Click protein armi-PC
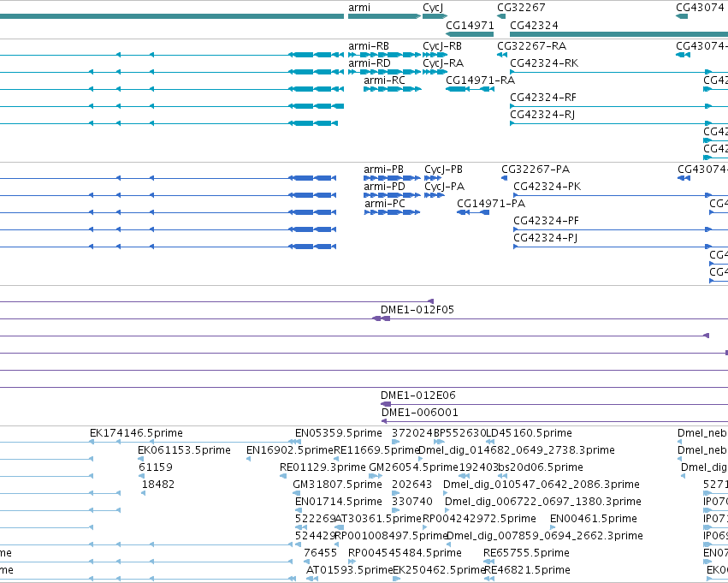 392,212
